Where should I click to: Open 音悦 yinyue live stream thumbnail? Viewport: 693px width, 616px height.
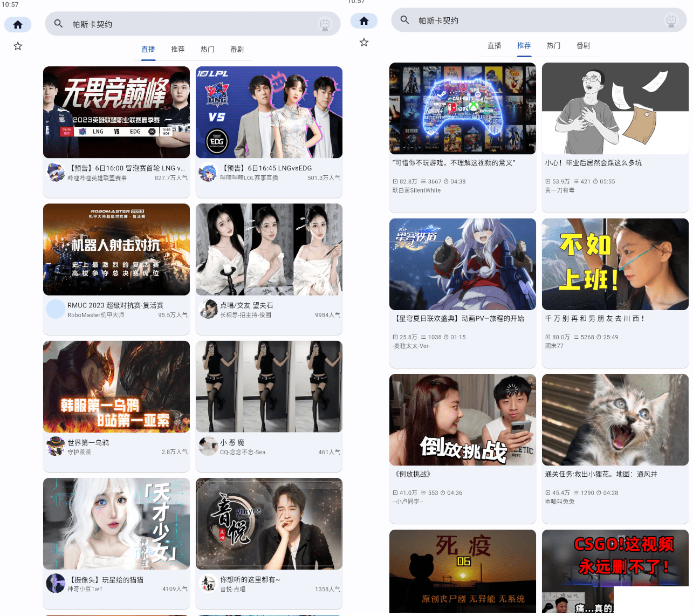click(x=269, y=523)
